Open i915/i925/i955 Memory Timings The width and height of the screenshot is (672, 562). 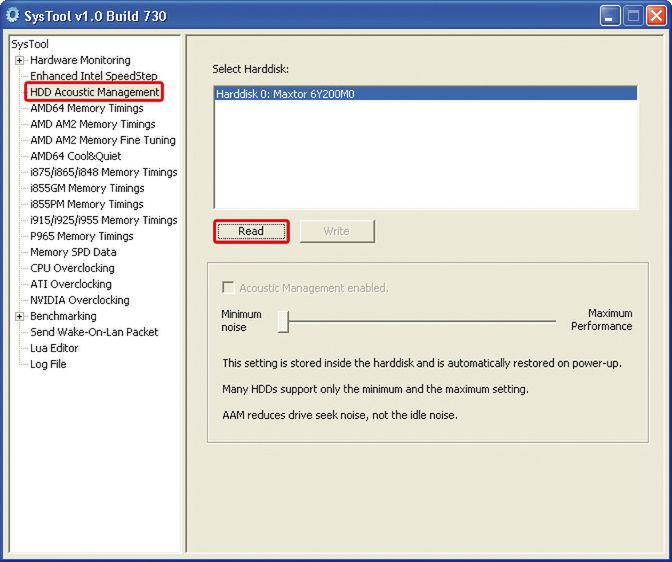[103, 220]
